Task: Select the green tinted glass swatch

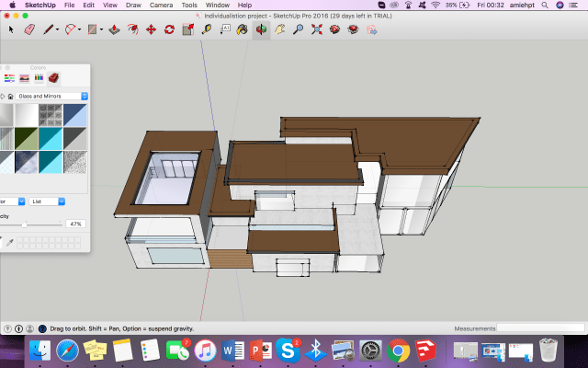Action: (x=27, y=139)
